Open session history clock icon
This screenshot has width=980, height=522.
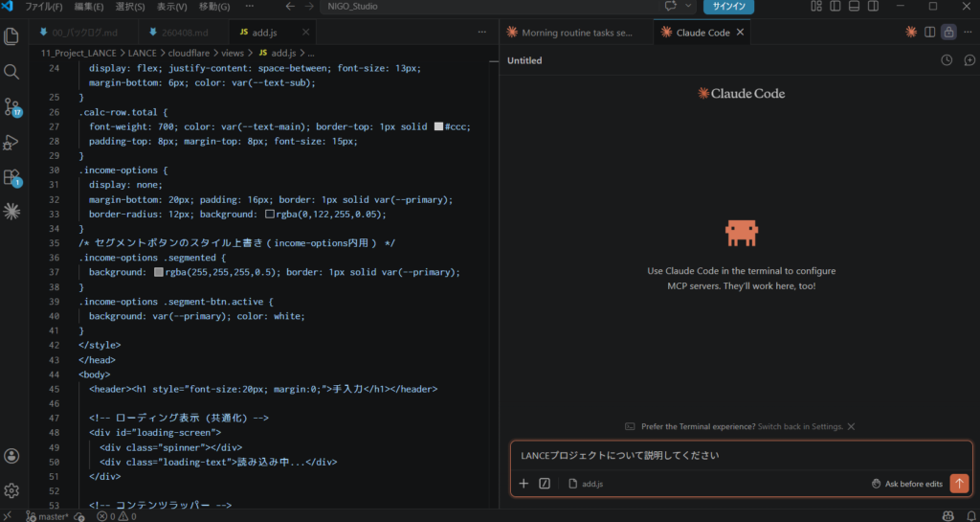click(x=947, y=60)
